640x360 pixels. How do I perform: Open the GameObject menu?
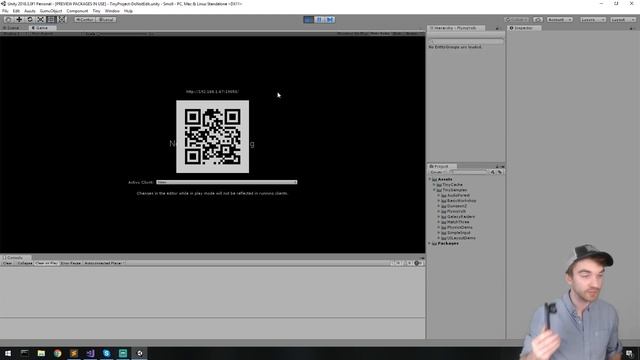point(51,11)
